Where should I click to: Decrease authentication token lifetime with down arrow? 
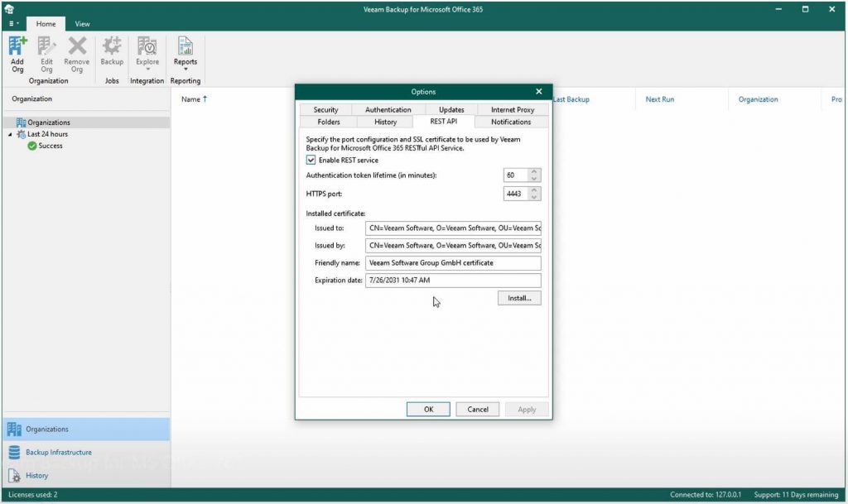coord(534,179)
